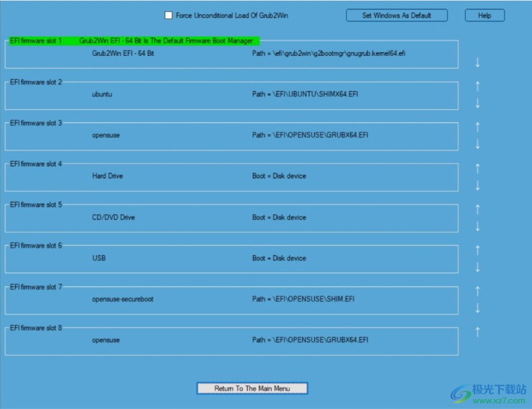Click Set Windows As Default button
The width and height of the screenshot is (532, 409).
click(x=397, y=15)
